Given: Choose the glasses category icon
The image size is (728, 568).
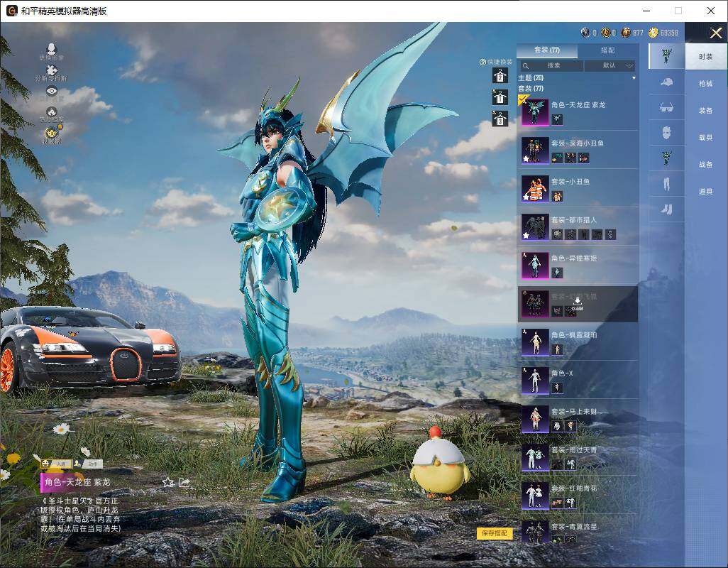Looking at the screenshot, I should 666,107.
